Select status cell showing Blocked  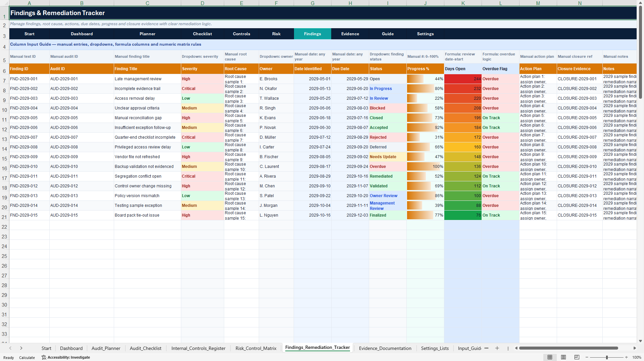click(x=388, y=108)
